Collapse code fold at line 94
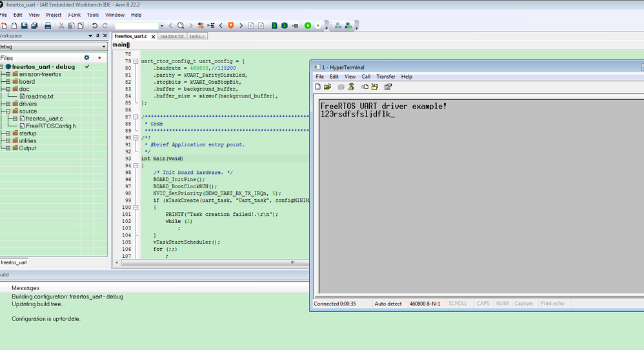Viewport: 644px width, 350px height. coord(136,166)
